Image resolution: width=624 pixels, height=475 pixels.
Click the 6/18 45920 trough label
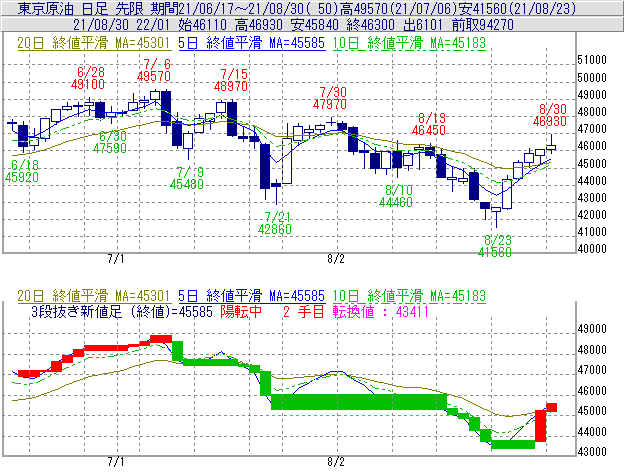click(22, 171)
